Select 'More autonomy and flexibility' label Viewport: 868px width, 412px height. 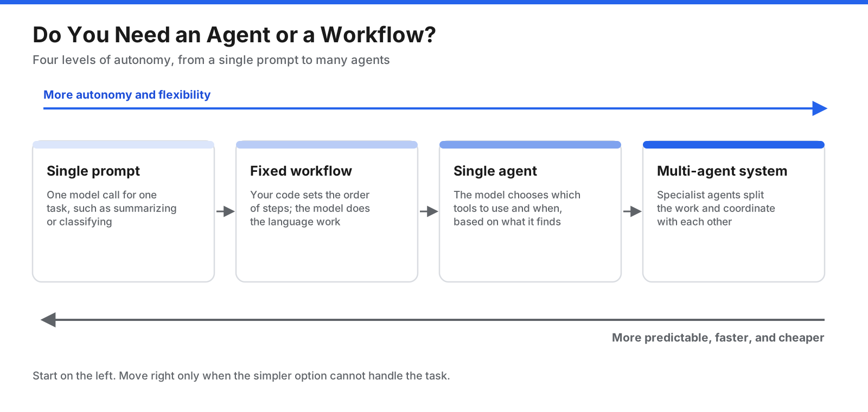127,95
